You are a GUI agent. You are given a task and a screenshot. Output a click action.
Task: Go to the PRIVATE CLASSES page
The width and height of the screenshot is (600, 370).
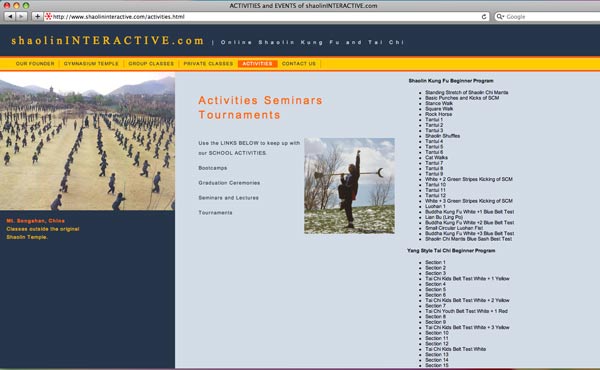click(208, 64)
